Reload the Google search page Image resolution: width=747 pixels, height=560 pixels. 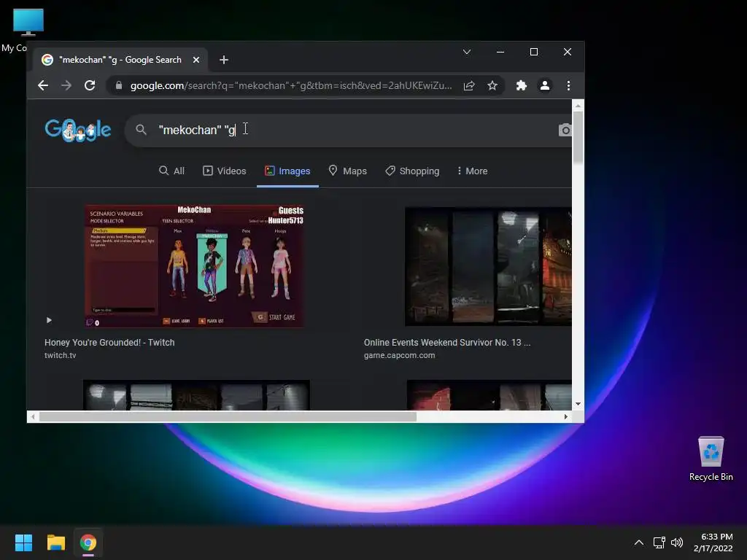tap(90, 86)
